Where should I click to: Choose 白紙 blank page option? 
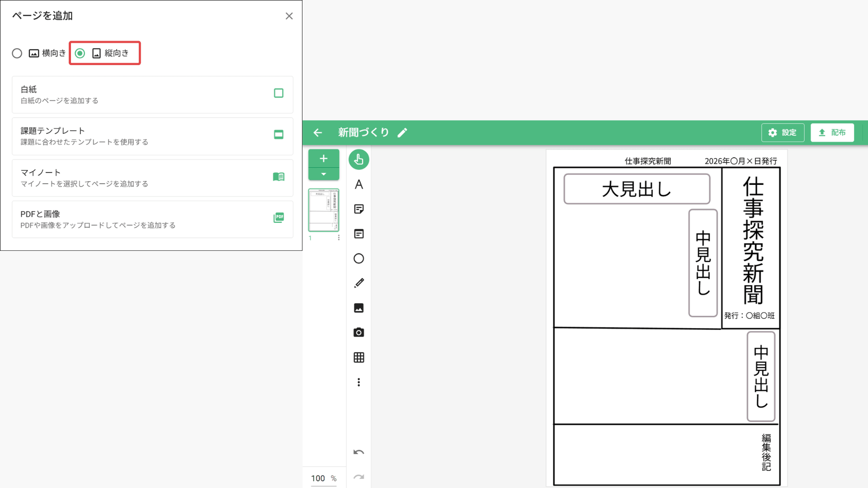click(152, 94)
